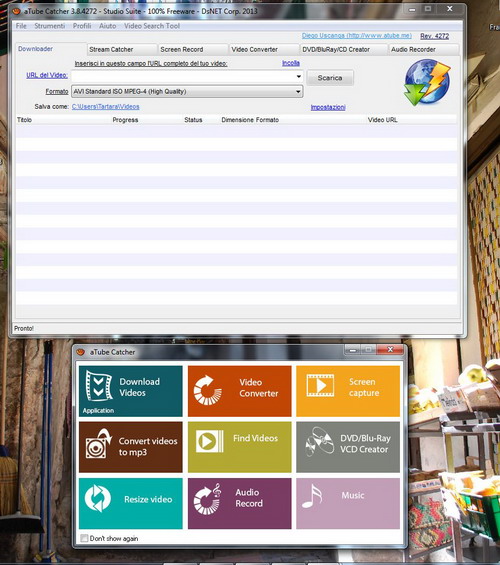The width and height of the screenshot is (500, 565).
Task: Open the Music tile
Action: pyautogui.click(x=348, y=503)
